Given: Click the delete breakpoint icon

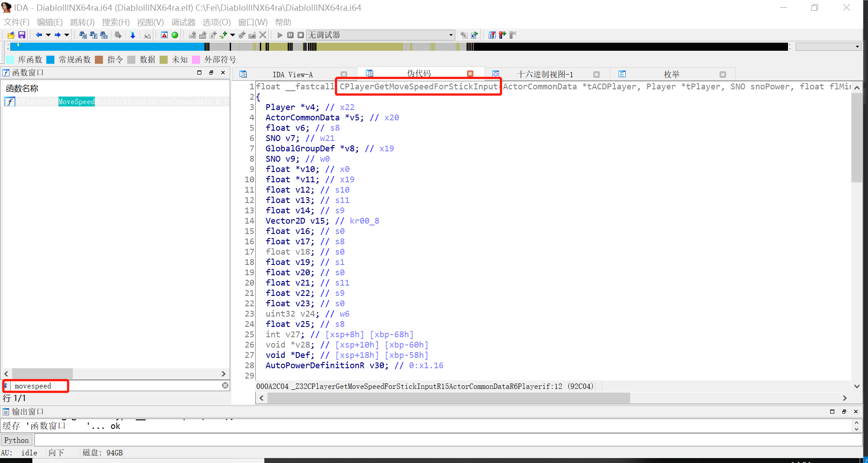Looking at the screenshot, I should click(x=513, y=35).
